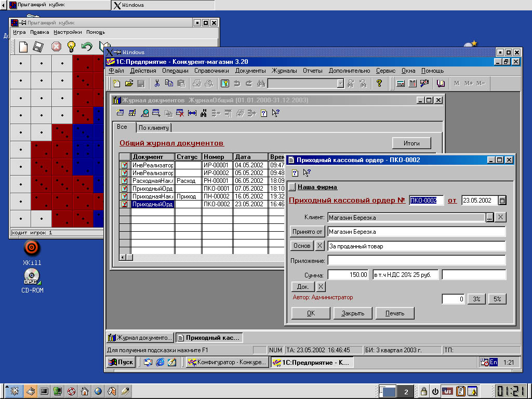Click the 5% button

point(497,299)
